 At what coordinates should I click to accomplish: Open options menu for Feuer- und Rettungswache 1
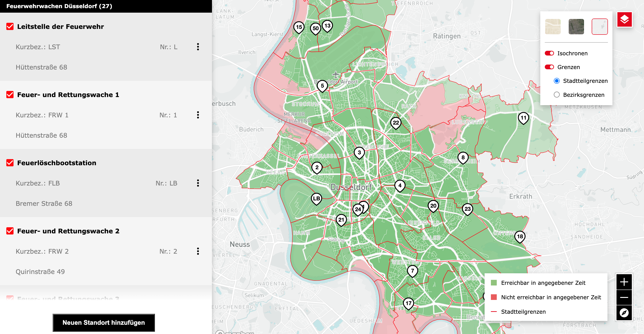pos(198,115)
